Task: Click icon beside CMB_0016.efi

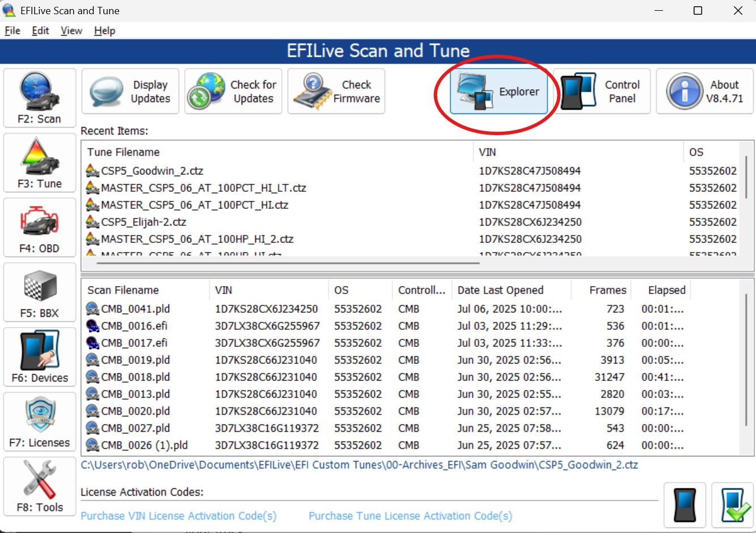Action: point(92,326)
